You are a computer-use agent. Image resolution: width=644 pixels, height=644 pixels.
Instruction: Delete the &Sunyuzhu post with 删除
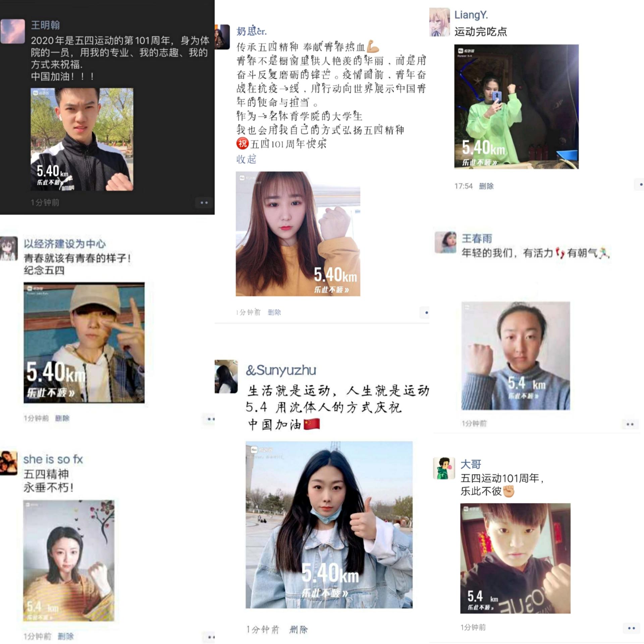tap(299, 629)
